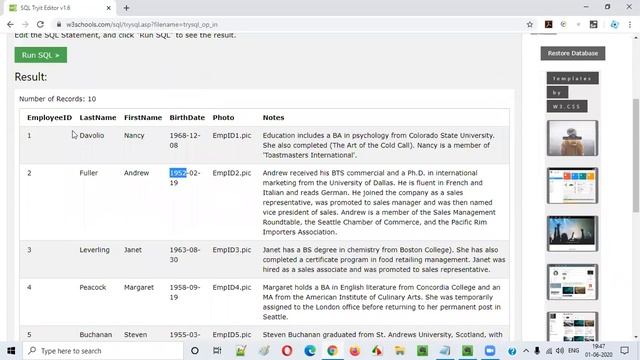640x360 pixels.
Task: Click the EmpID4.pic photo cell
Action: click(x=232, y=287)
